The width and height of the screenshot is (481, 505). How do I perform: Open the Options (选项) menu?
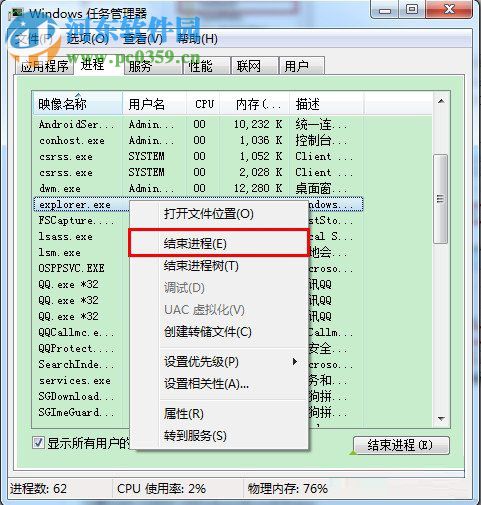click(x=88, y=39)
